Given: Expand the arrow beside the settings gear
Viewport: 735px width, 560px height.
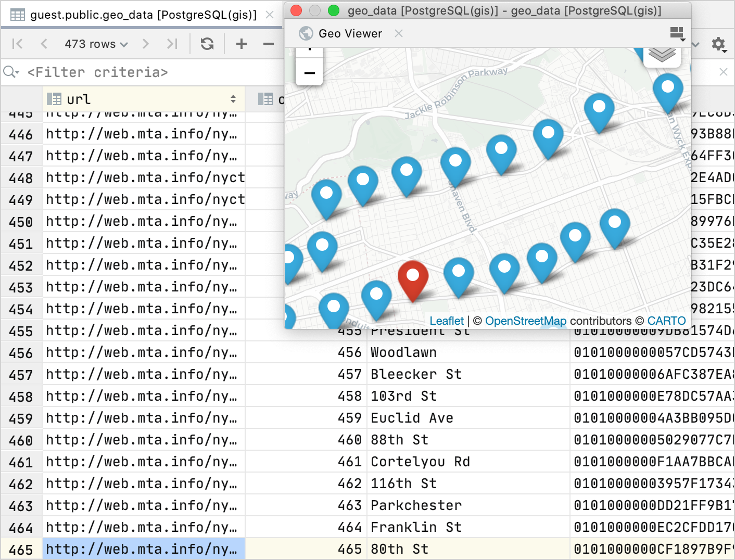Looking at the screenshot, I should click(x=726, y=51).
